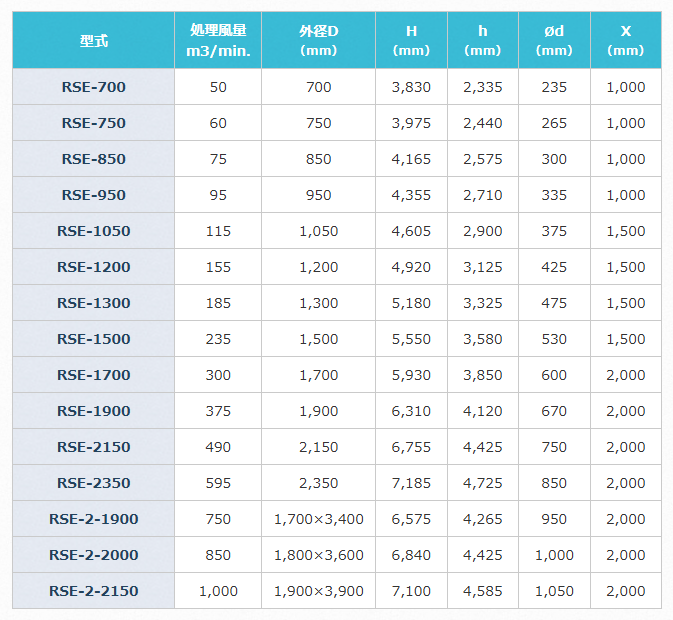Click the 1,050 Ød value cell
673x620 pixels.
[554, 591]
